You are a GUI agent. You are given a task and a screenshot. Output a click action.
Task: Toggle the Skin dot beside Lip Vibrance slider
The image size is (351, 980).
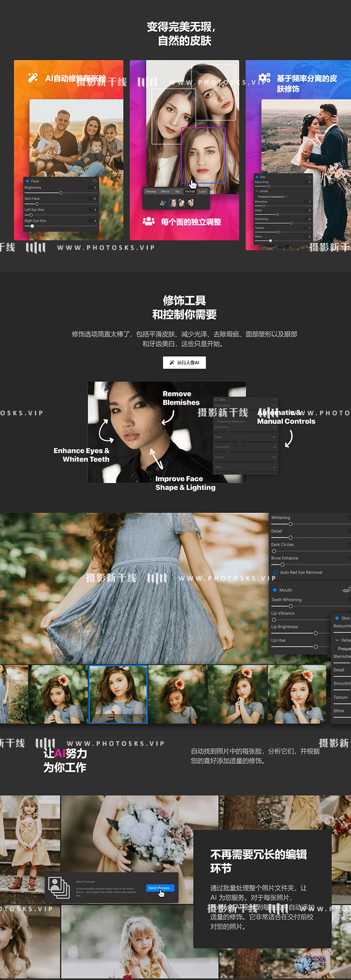pos(337,618)
